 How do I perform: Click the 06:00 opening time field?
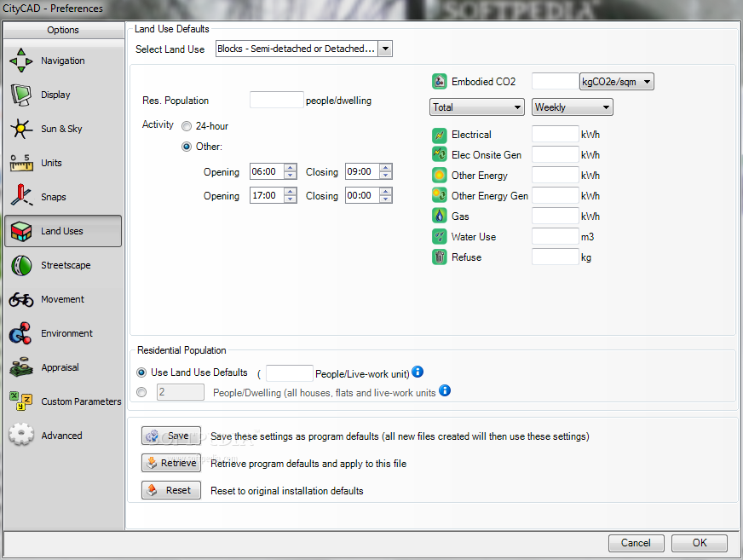[x=268, y=171]
